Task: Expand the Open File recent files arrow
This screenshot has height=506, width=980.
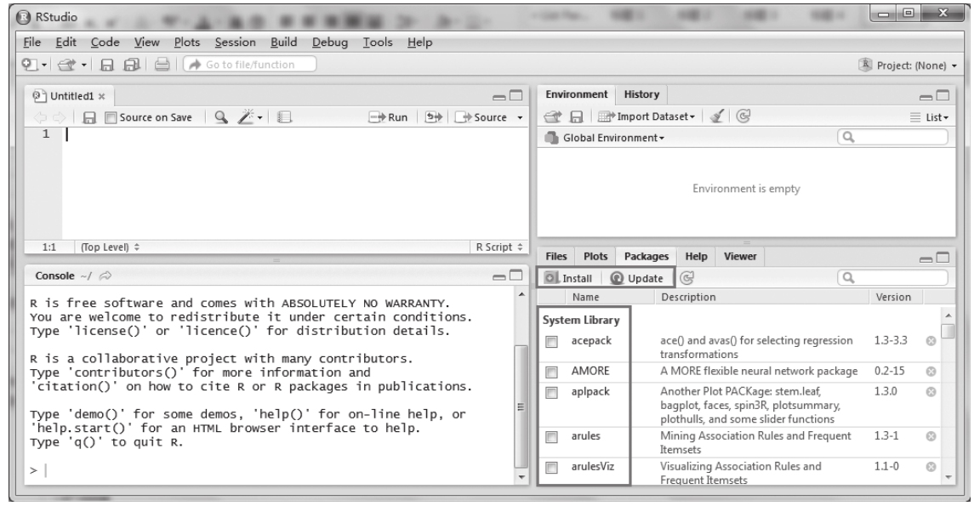Action: click(83, 65)
